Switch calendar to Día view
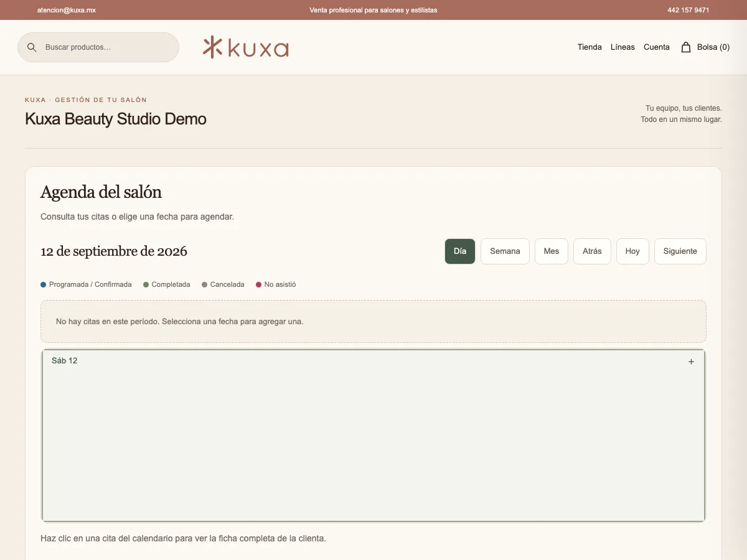Screen dimensions: 747x560 click(x=460, y=251)
